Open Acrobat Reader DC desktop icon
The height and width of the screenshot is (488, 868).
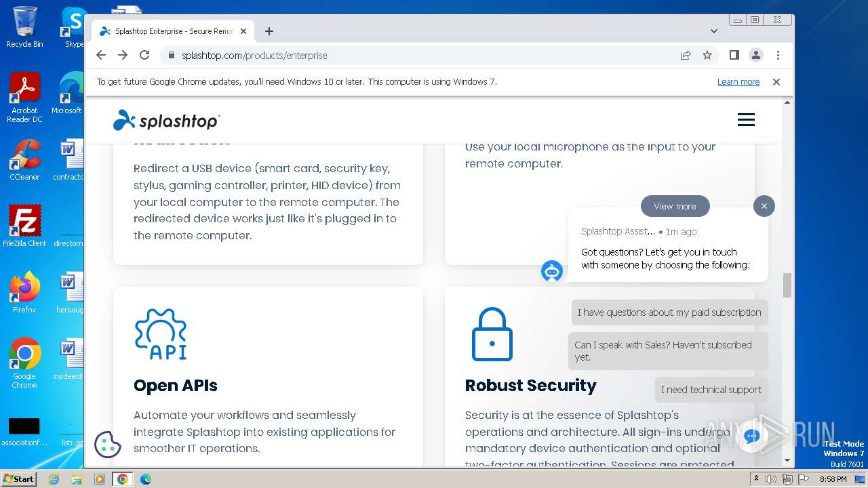coord(24,98)
